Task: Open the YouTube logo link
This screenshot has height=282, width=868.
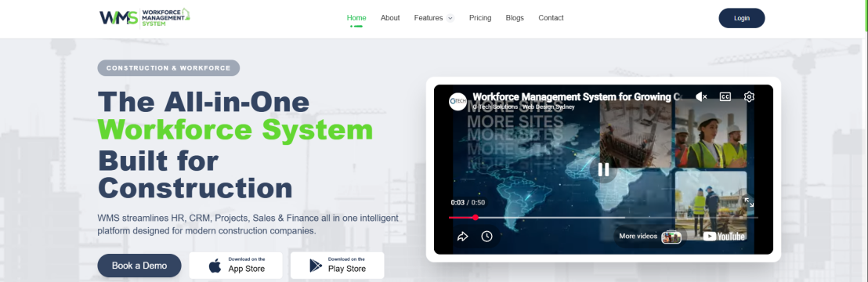Action: pos(724,237)
